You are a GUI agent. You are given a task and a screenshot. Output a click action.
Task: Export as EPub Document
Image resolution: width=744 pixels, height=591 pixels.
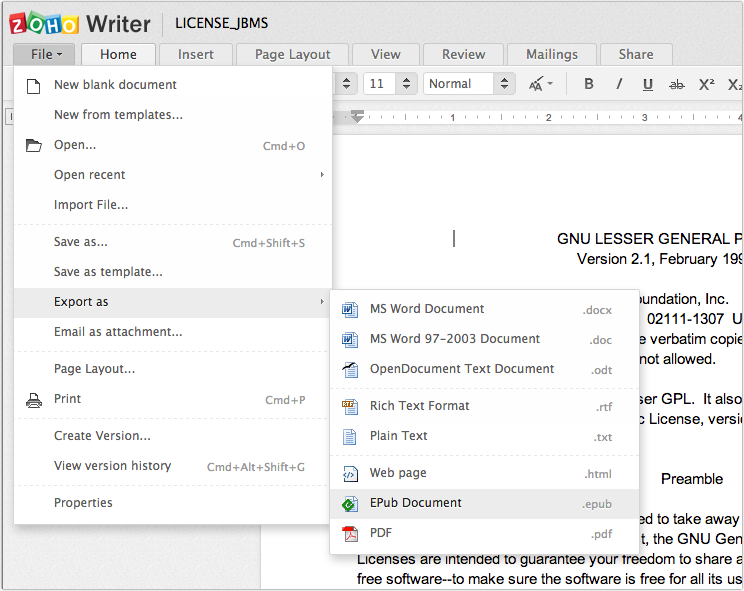tap(484, 503)
